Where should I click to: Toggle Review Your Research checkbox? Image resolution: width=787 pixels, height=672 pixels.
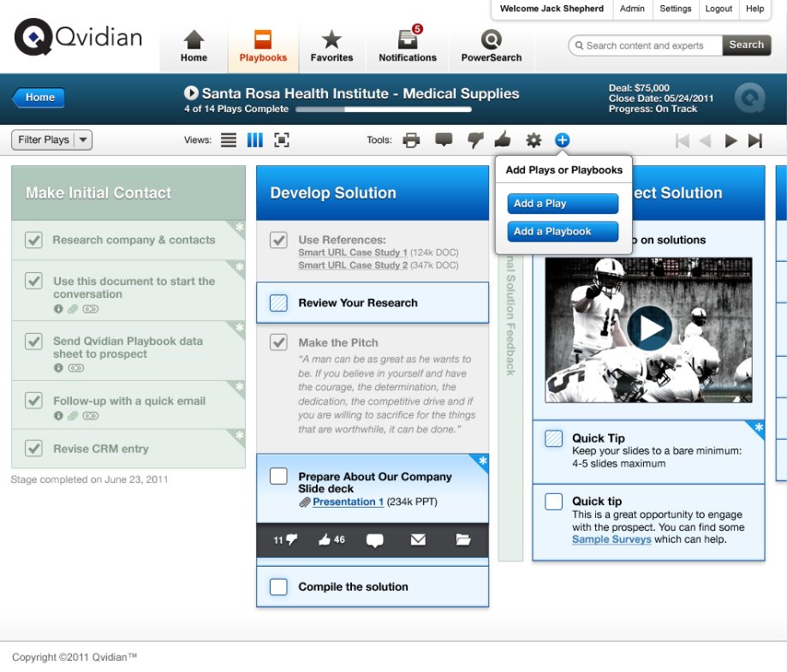tap(278, 303)
